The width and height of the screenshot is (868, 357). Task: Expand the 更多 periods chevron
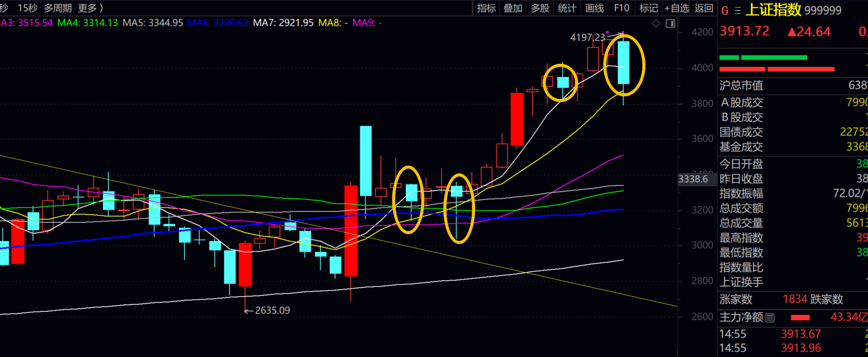(x=101, y=8)
